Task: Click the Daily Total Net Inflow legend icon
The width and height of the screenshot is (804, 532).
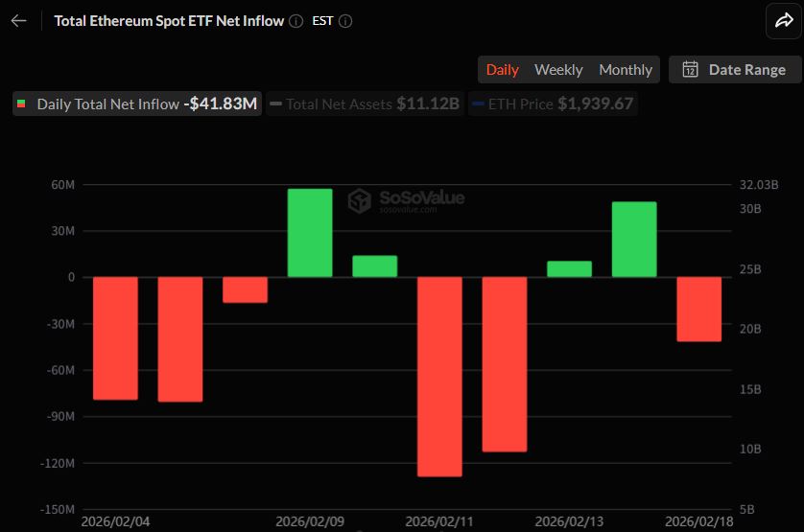Action: tap(22, 104)
